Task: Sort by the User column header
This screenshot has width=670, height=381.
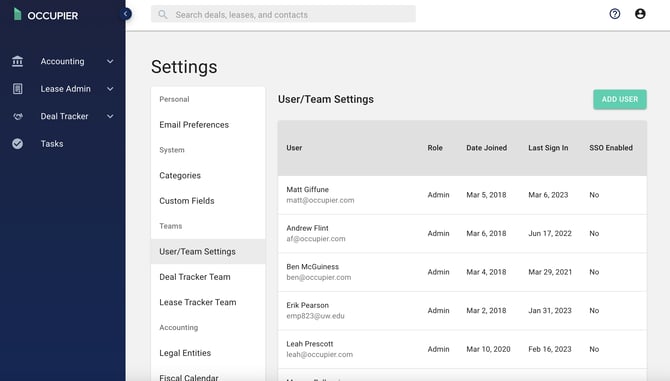Action: [294, 148]
